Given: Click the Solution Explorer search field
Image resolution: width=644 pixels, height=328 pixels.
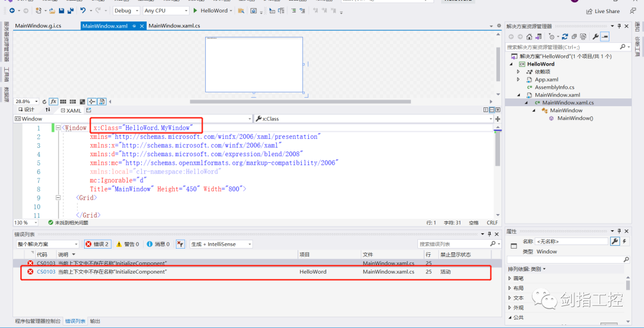Looking at the screenshot, I should [x=563, y=47].
